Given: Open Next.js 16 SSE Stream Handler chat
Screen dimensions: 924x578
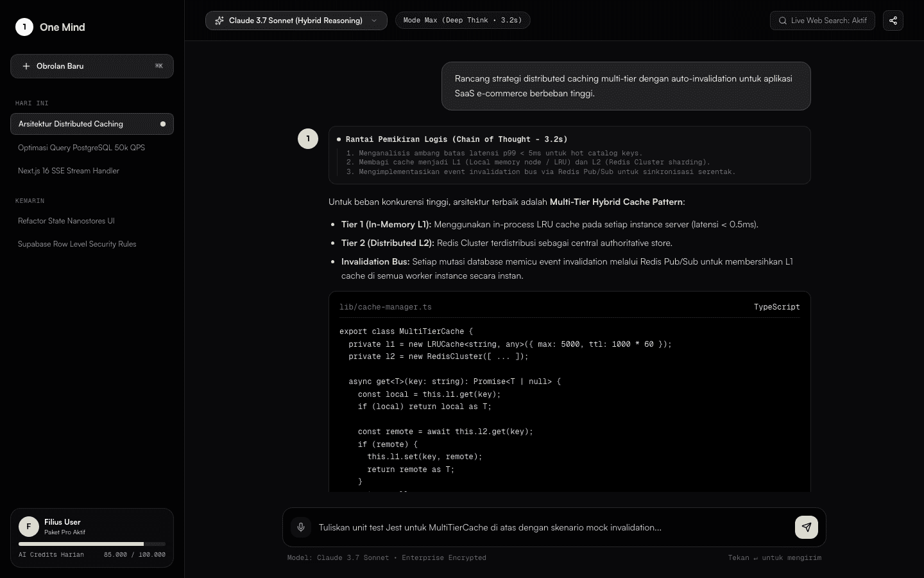Looking at the screenshot, I should 92,171.
